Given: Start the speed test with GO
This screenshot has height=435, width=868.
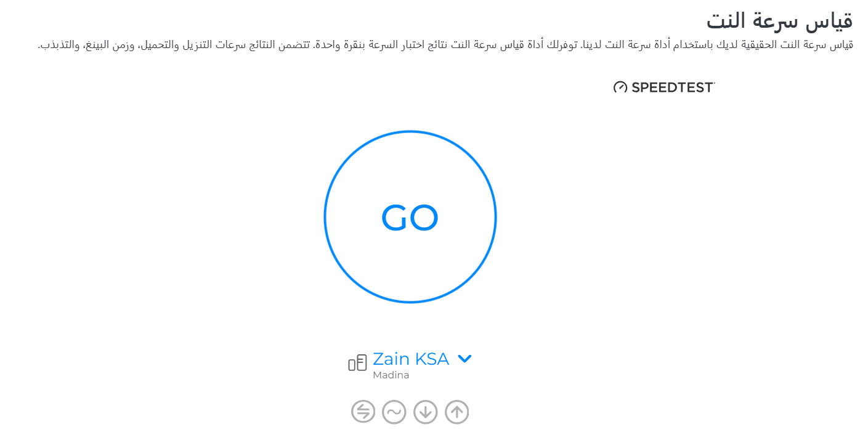Looking at the screenshot, I should [410, 218].
